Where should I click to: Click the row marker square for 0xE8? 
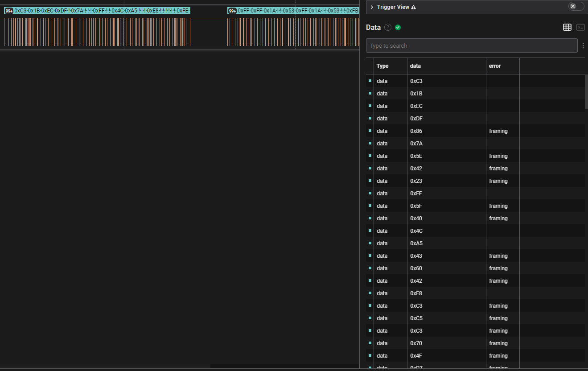click(x=370, y=293)
